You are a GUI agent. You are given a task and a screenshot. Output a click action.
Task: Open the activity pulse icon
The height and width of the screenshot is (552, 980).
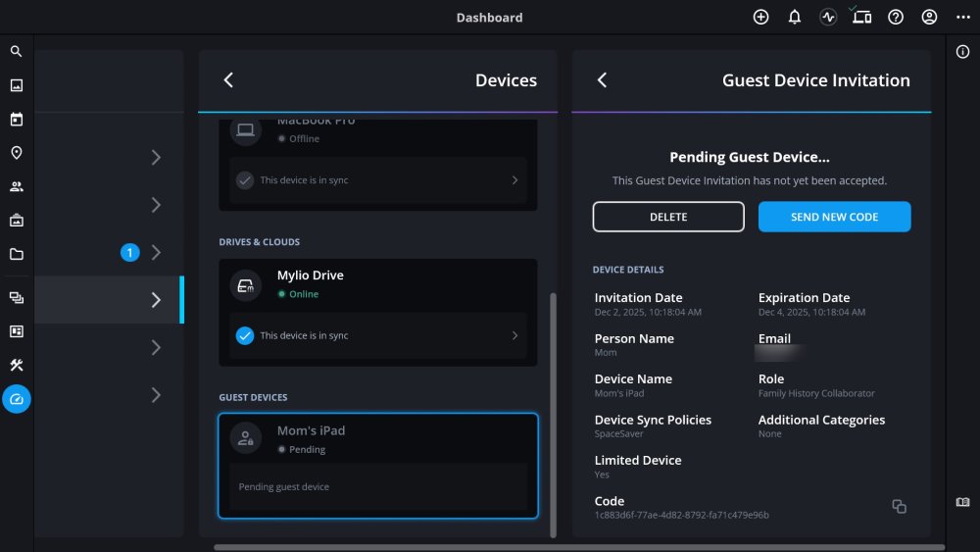coord(828,17)
